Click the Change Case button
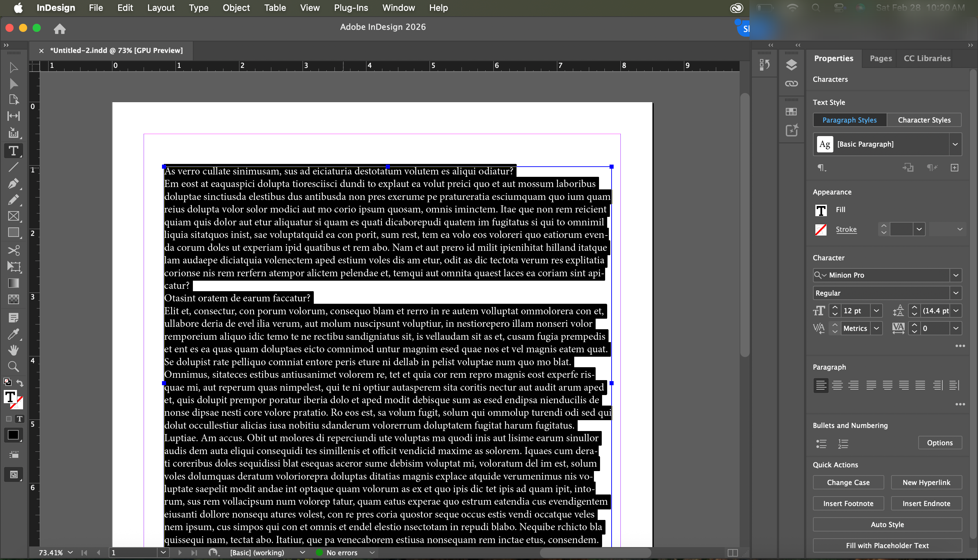978x560 pixels. coord(848,482)
